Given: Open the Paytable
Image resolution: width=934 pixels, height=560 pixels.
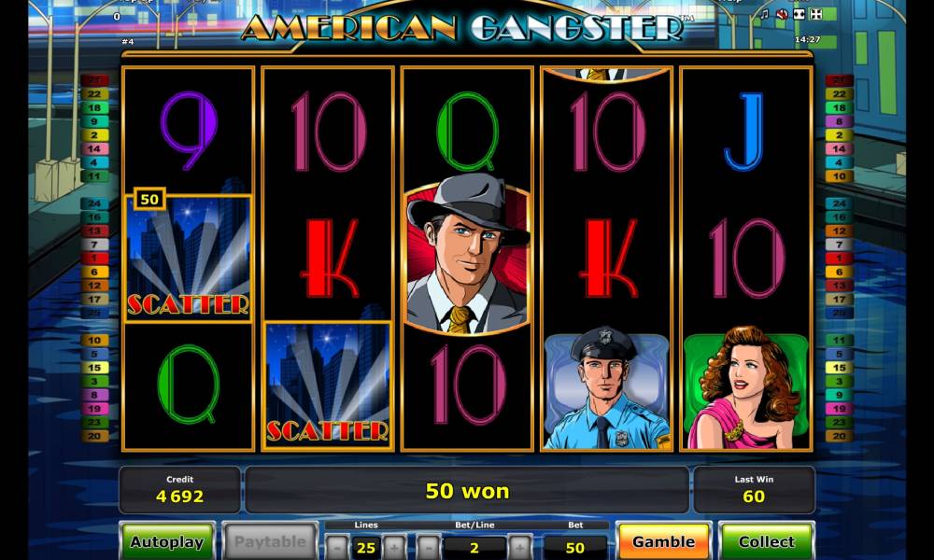Looking at the screenshot, I should 270,541.
